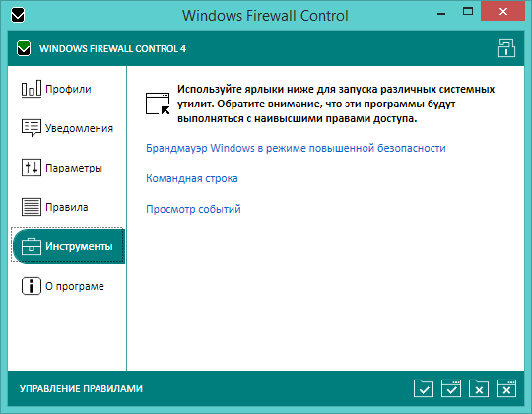Click the Правила list icon

[x=32, y=207]
